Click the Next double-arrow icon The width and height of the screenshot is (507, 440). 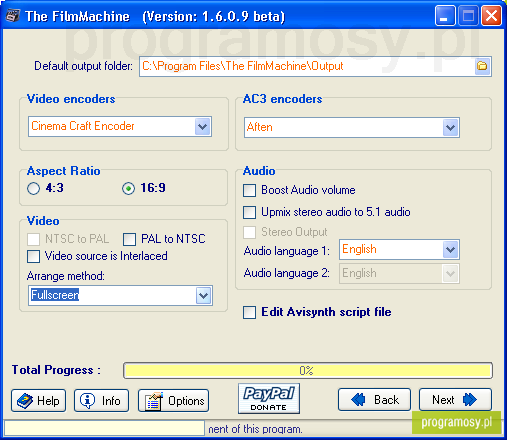coord(470,399)
